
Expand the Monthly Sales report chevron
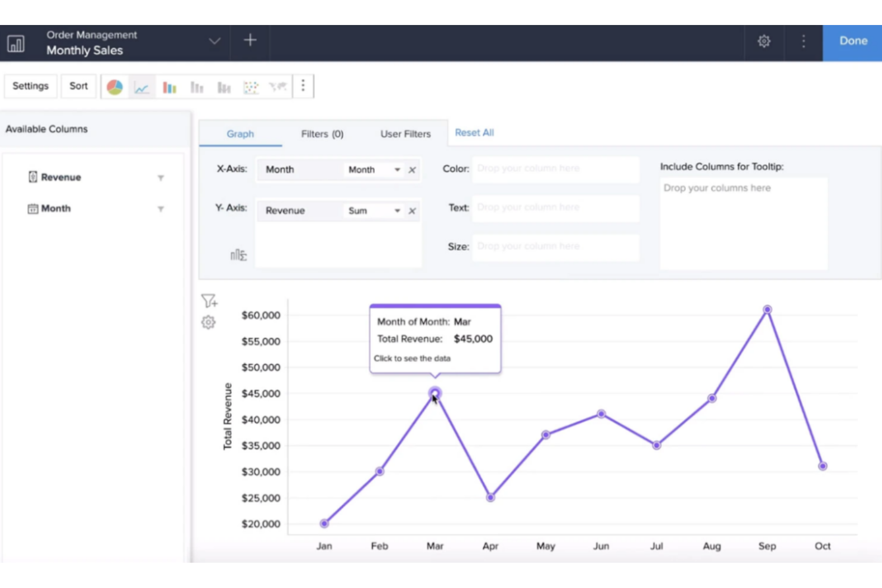[x=215, y=42]
